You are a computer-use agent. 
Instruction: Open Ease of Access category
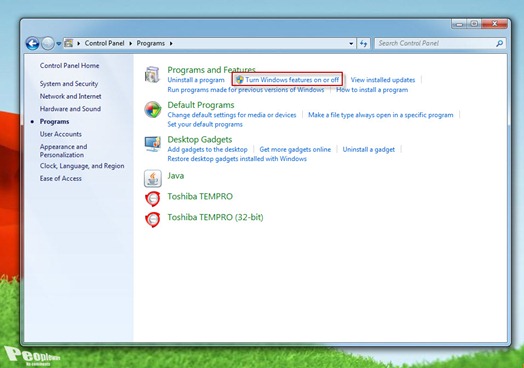60,178
